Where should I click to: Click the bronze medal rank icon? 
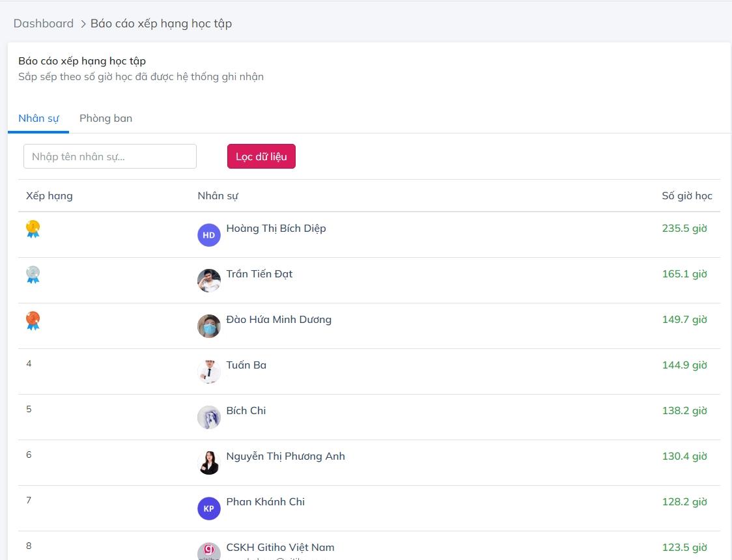pyautogui.click(x=33, y=320)
